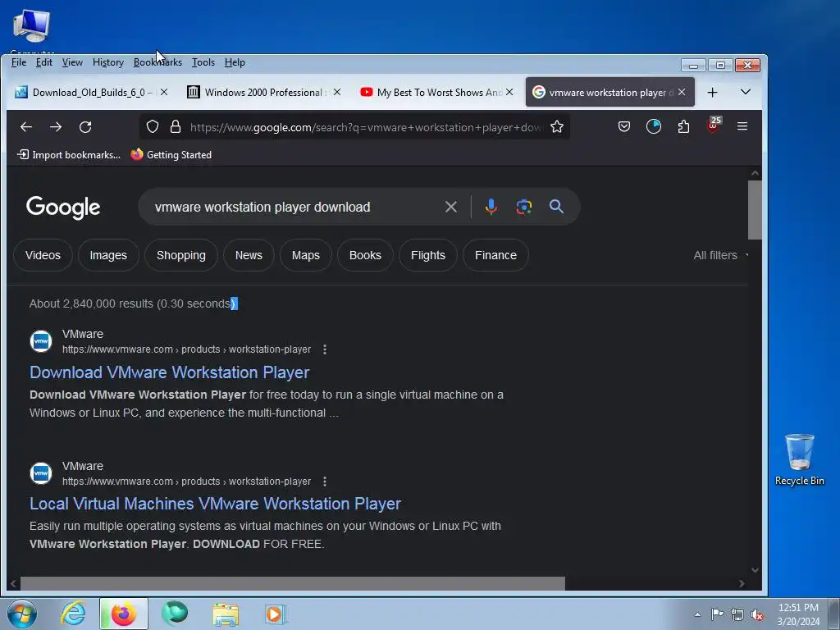Click the vertical scrollbar thumb
This screenshot has height=630, width=840.
click(x=755, y=210)
